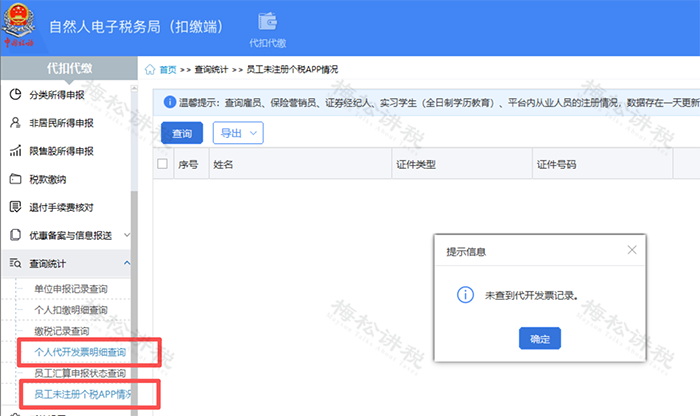
Task: Expand the 优惠备案与信息报送 menu section
Action: [x=127, y=235]
